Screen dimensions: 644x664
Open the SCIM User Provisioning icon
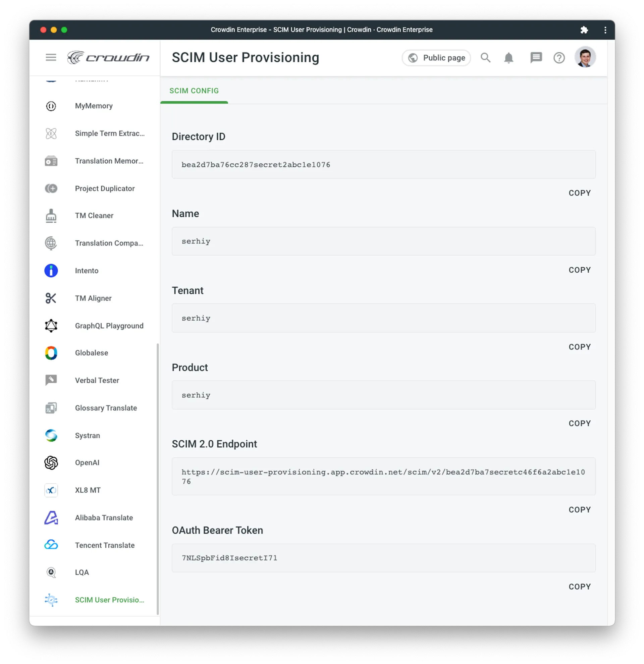pyautogui.click(x=51, y=600)
